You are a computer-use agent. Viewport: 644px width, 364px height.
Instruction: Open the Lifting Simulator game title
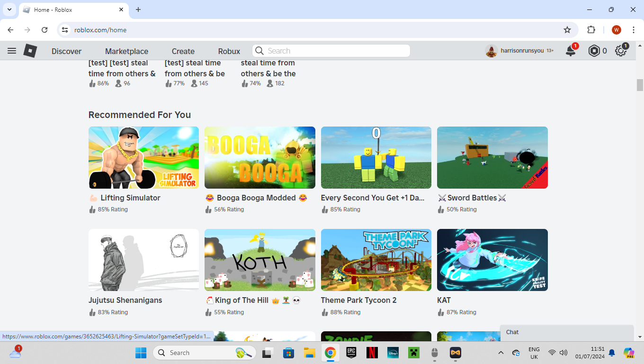pos(125,198)
